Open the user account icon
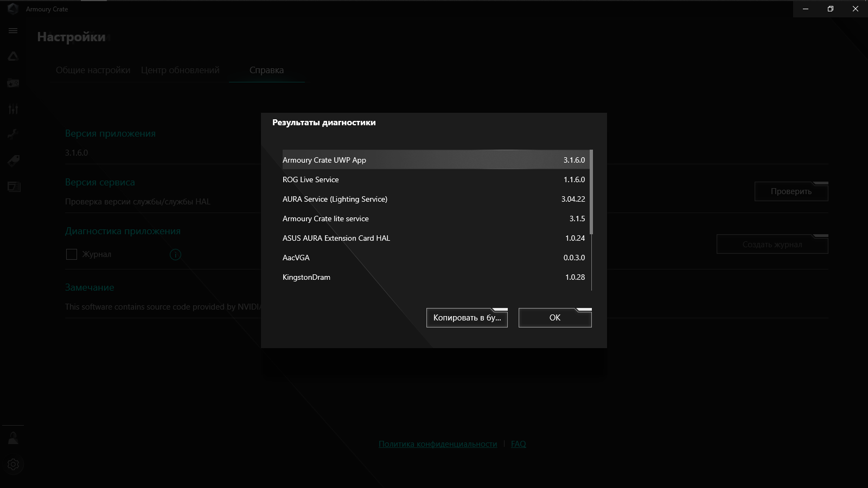Screen dimensions: 868x488 (13, 438)
